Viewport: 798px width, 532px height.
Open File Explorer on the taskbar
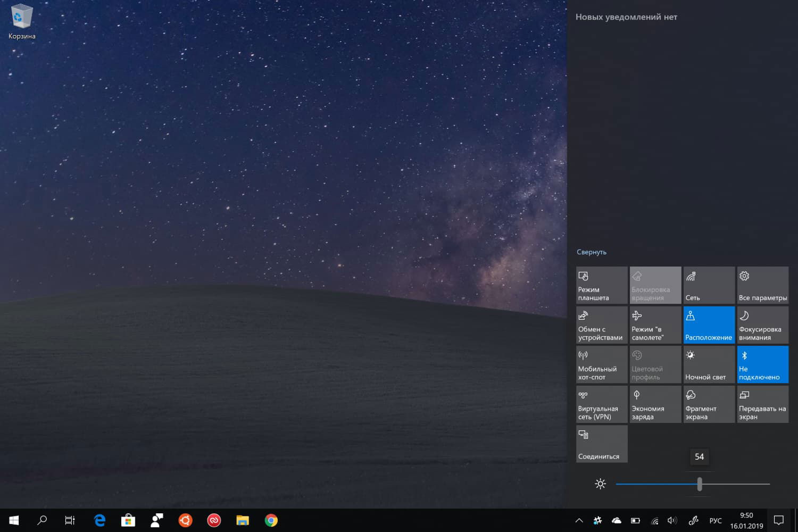click(242, 520)
